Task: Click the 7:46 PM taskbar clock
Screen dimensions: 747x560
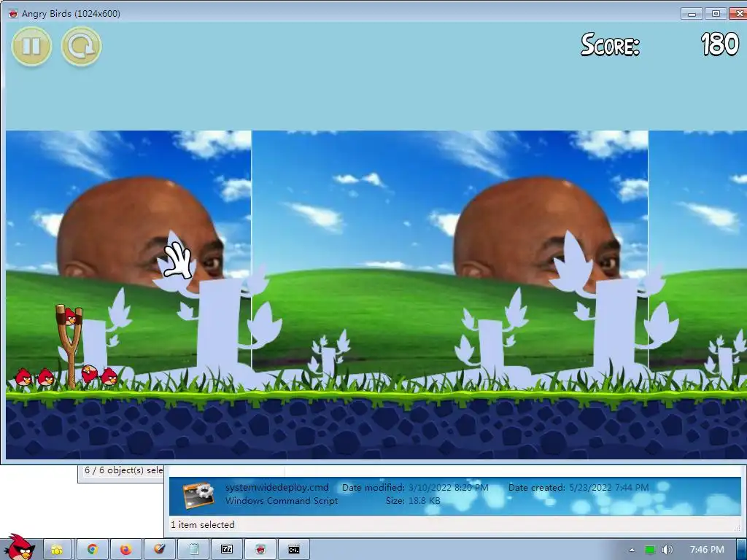Action: 707,550
